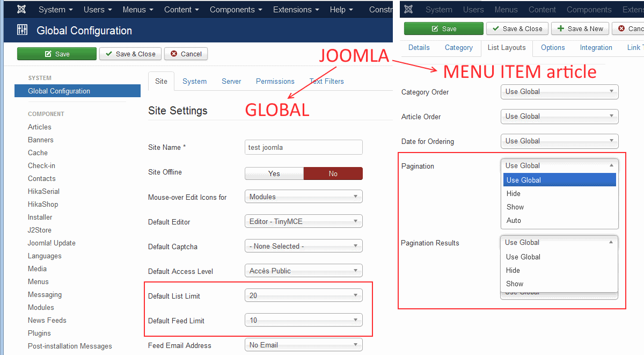Choose Hide in Pagination Results list
Image resolution: width=644 pixels, height=355 pixels.
[559, 270]
